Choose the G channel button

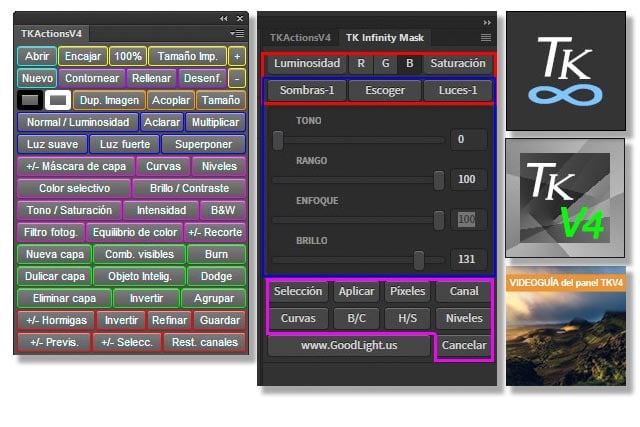coord(386,63)
